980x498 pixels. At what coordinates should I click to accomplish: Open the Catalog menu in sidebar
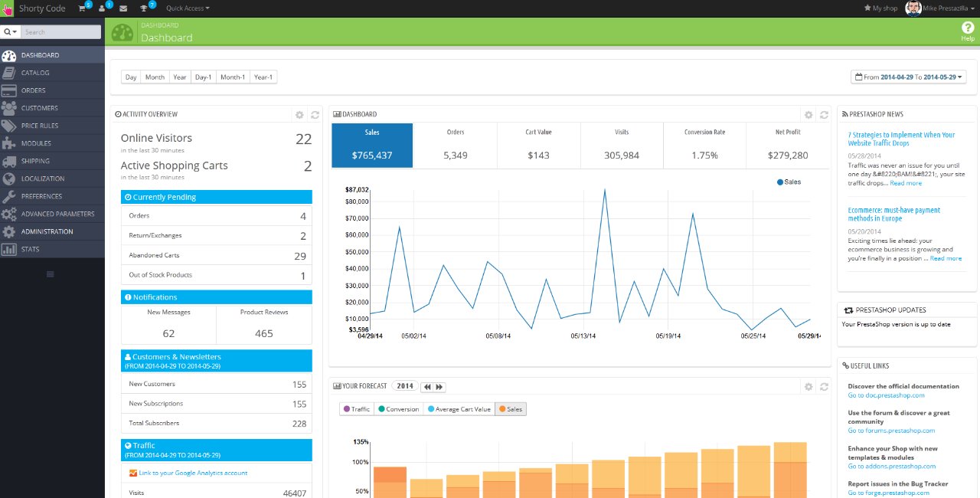pyautogui.click(x=35, y=73)
